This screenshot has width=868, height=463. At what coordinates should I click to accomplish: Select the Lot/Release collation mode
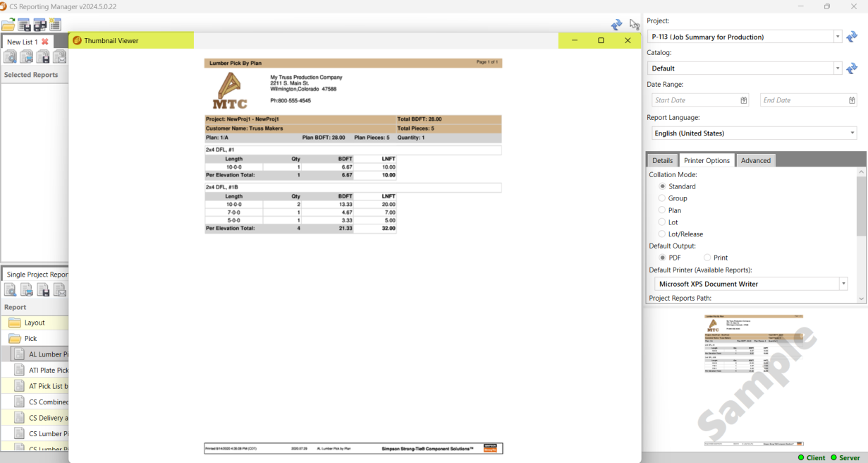tap(662, 234)
